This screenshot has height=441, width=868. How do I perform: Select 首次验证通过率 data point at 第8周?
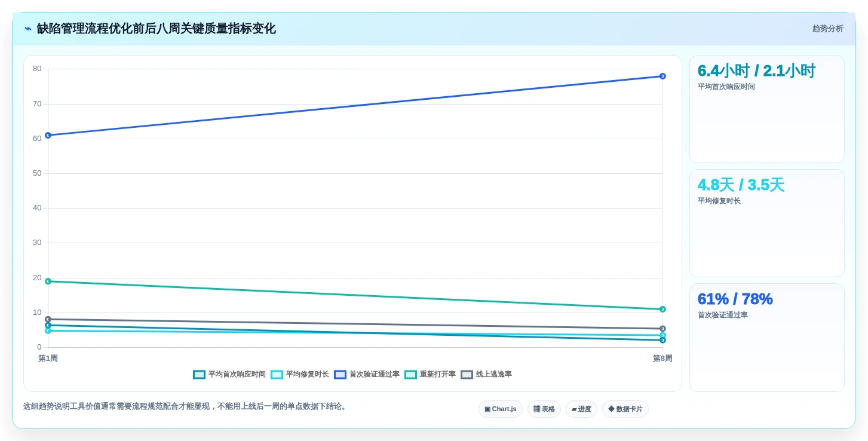[662, 76]
